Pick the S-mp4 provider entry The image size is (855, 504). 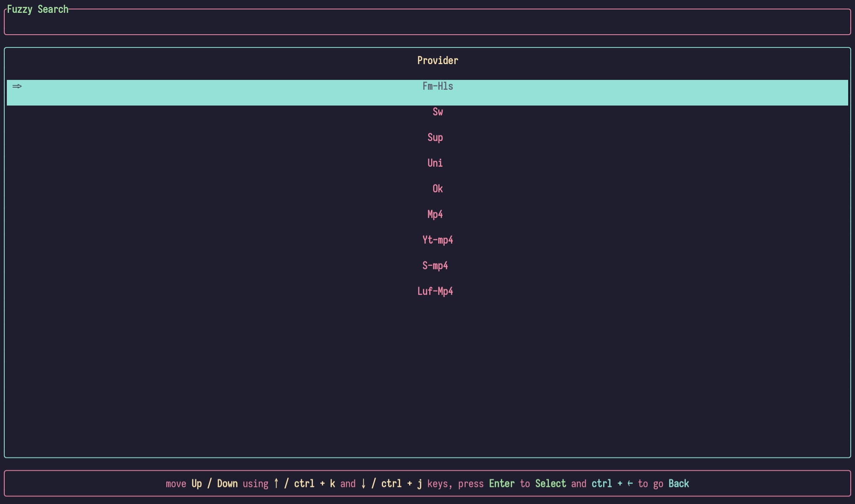pyautogui.click(x=435, y=266)
